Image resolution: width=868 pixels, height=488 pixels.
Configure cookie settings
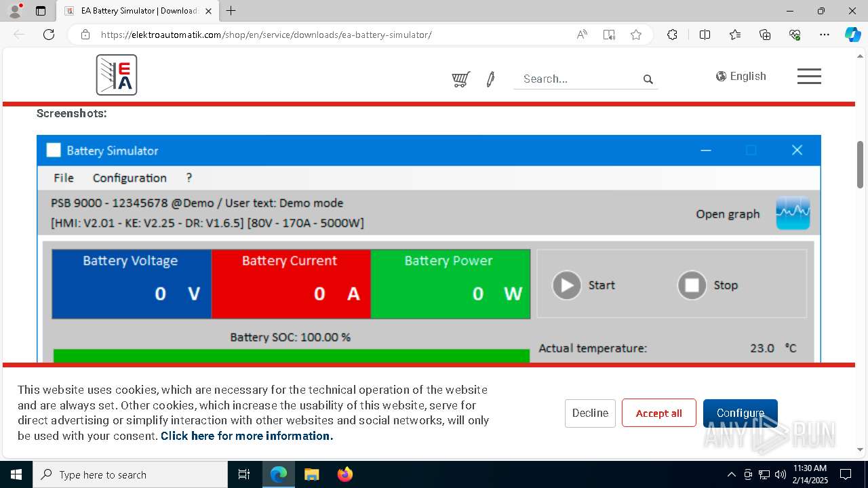741,413
